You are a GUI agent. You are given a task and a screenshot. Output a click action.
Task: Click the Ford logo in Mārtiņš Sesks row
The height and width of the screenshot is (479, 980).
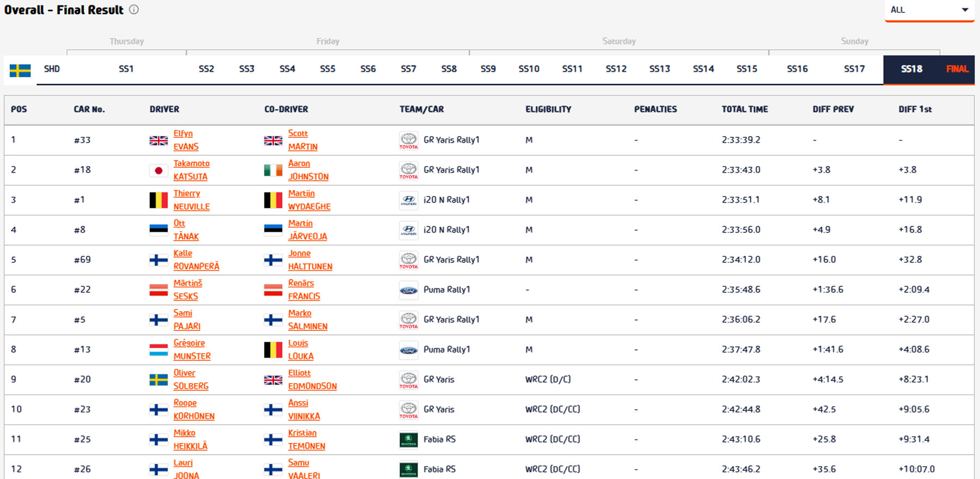coord(408,290)
